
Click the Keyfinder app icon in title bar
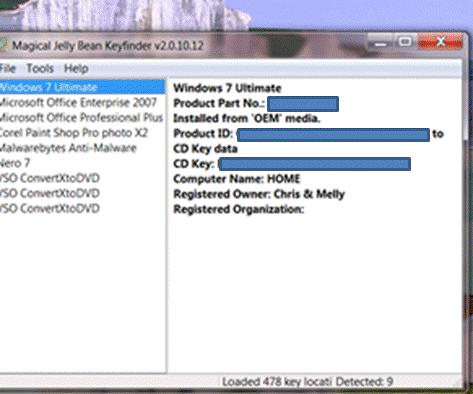point(3,45)
